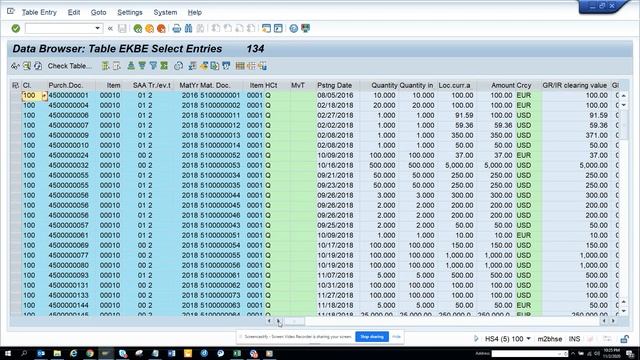The image size is (640, 360).
Task: Click inside the transaction command field
Action: pyautogui.click(x=60, y=28)
